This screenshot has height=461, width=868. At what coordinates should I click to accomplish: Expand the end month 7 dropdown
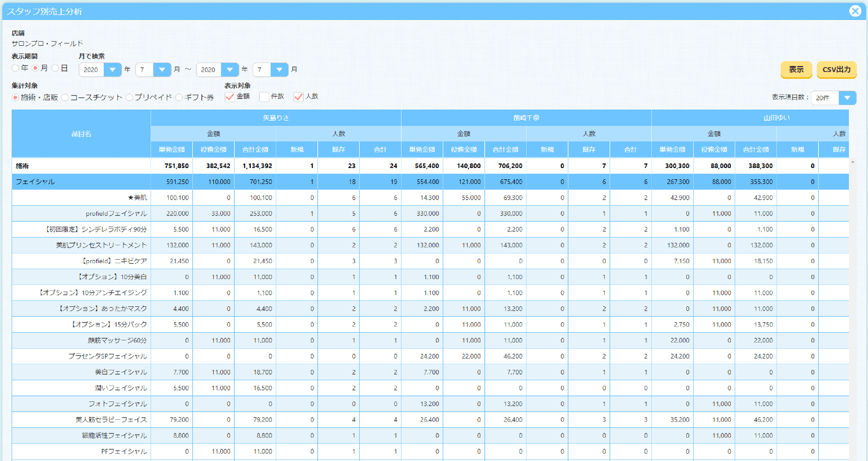click(279, 69)
